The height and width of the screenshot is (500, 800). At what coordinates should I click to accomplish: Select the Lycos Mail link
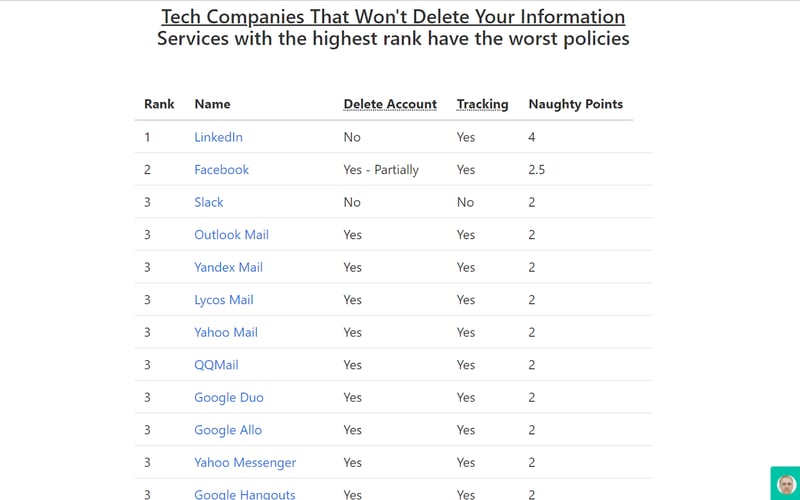(x=223, y=300)
